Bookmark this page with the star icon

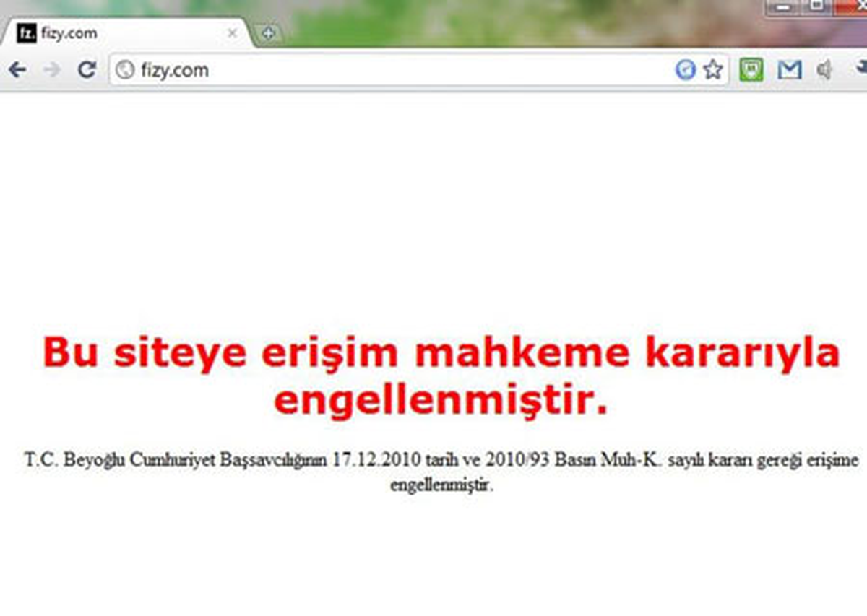click(x=713, y=70)
